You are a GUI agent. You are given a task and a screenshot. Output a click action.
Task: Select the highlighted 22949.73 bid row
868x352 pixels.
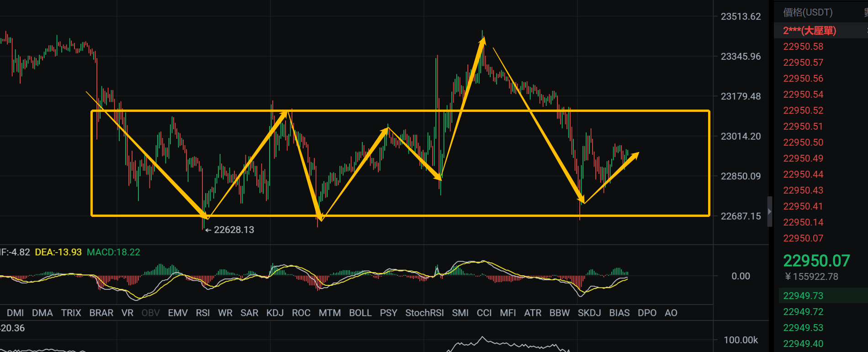pos(803,296)
